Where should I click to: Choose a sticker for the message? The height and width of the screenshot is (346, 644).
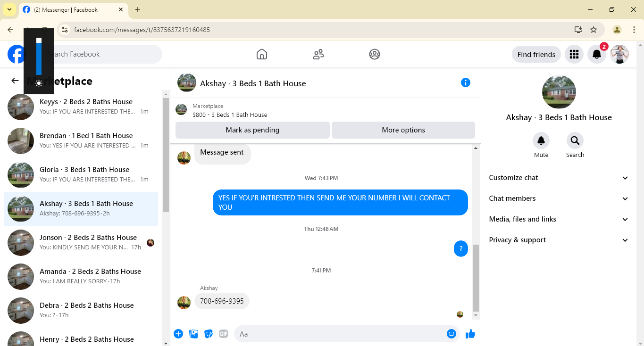click(x=209, y=334)
